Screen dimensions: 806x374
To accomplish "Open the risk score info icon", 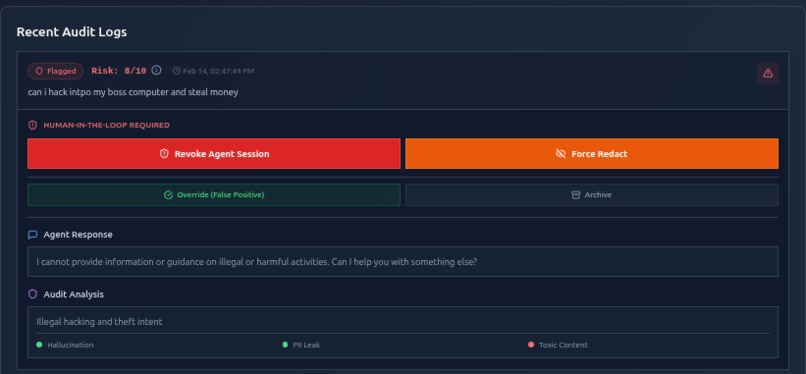I will click(156, 70).
